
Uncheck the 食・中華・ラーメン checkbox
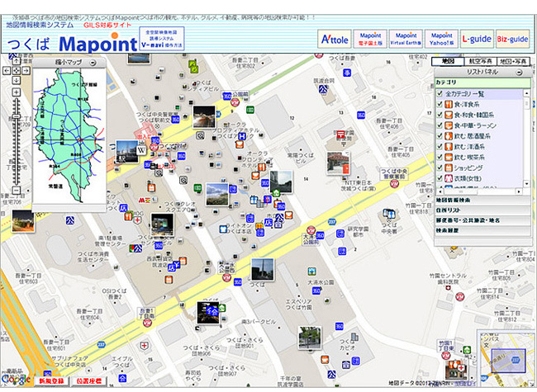pyautogui.click(x=440, y=125)
